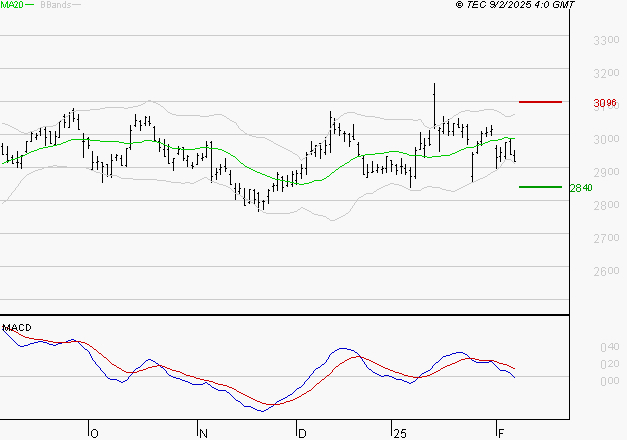Click the N month marker on time axis
Image resolution: width=627 pixels, height=440 pixels.
(x=203, y=434)
